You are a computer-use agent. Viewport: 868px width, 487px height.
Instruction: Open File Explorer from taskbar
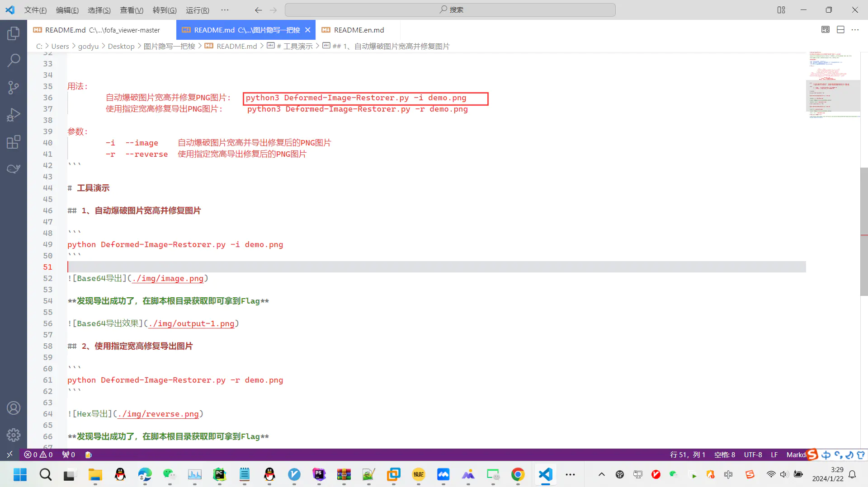[95, 474]
